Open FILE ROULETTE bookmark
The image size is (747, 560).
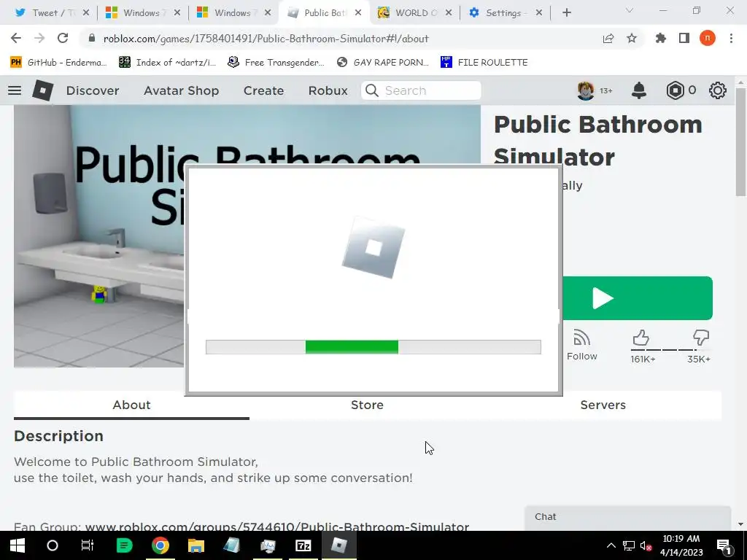[484, 63]
